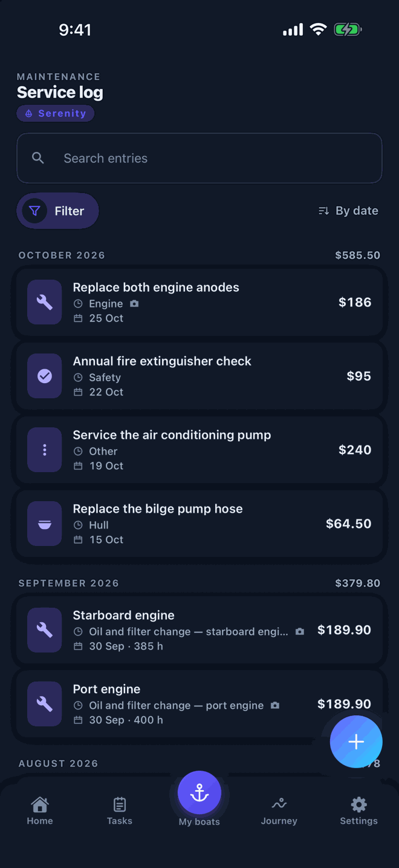This screenshot has width=399, height=868.
Task: Tap the camera icon beside the Engine category label
Action: (134, 303)
